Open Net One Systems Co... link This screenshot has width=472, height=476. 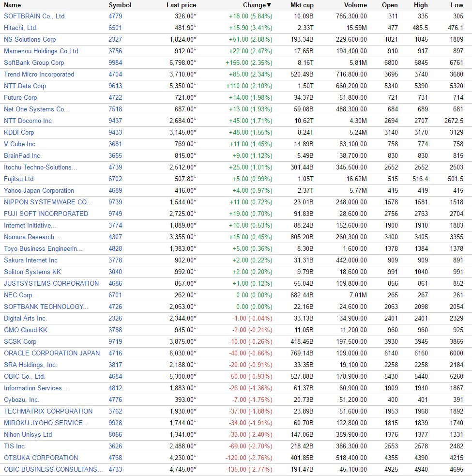click(37, 109)
